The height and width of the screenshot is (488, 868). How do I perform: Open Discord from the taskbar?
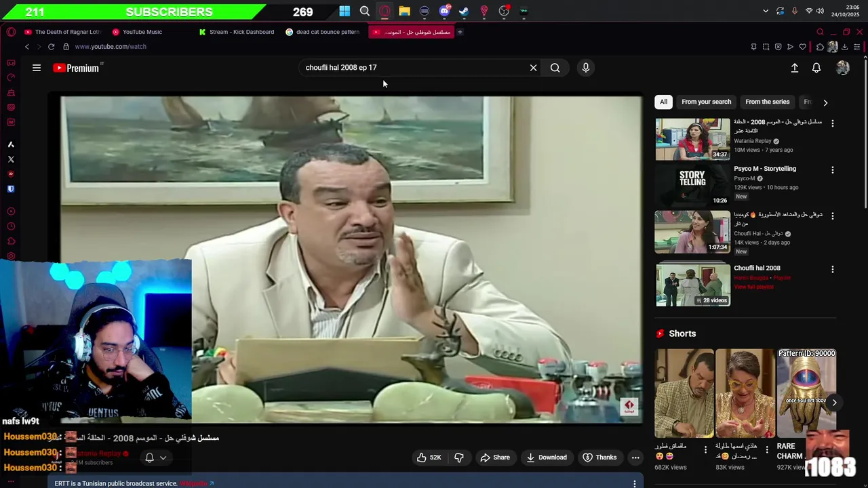[444, 11]
